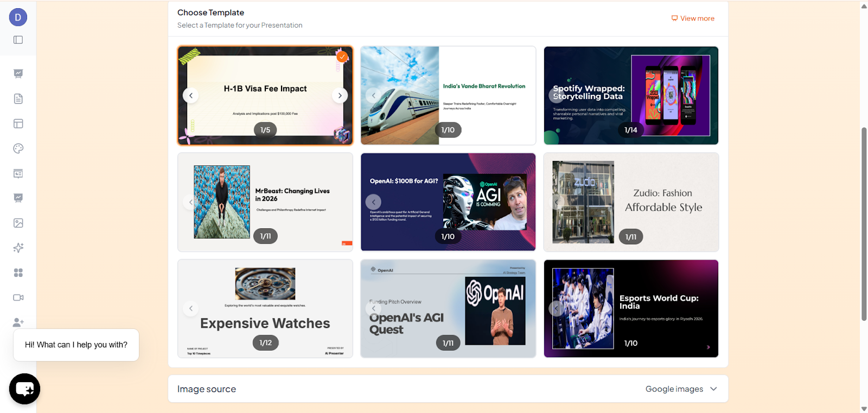Click the 'Choose Template' heading
The image size is (868, 413).
pyautogui.click(x=210, y=12)
